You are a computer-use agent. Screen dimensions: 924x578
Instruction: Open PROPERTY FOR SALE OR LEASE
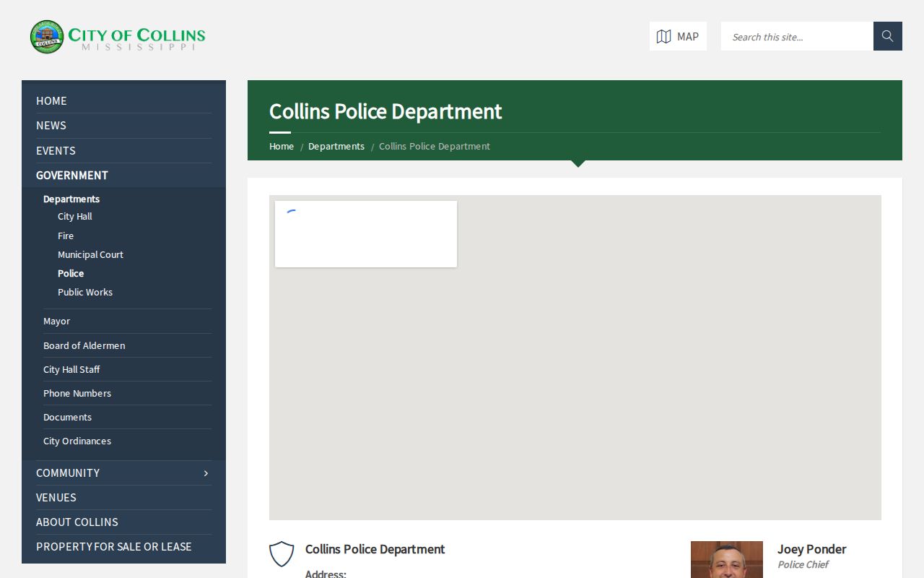pos(114,547)
